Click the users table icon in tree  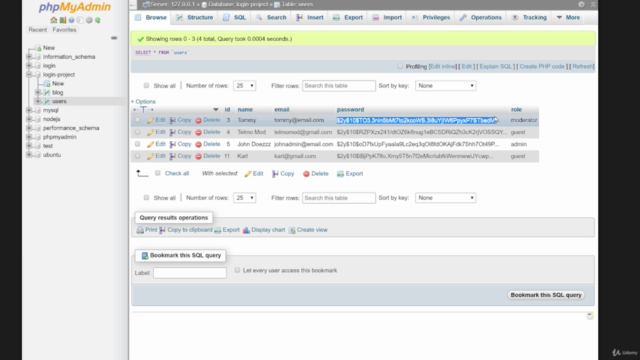point(47,101)
